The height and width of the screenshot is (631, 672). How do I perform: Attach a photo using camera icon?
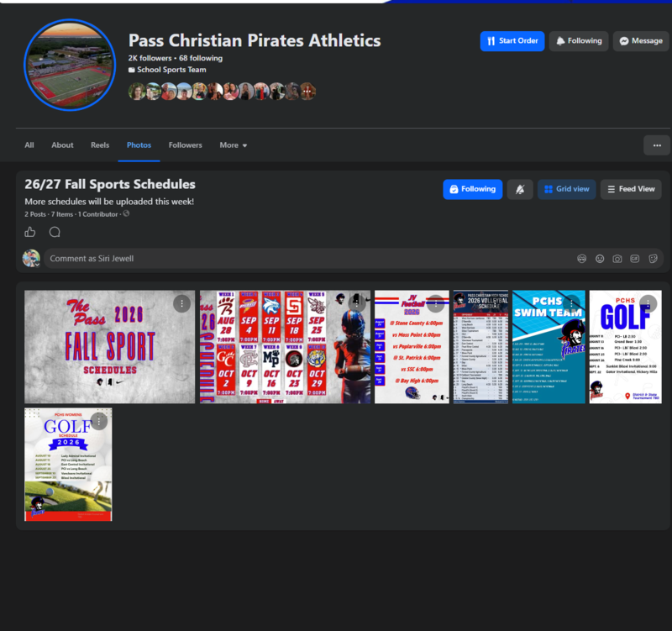tap(617, 259)
